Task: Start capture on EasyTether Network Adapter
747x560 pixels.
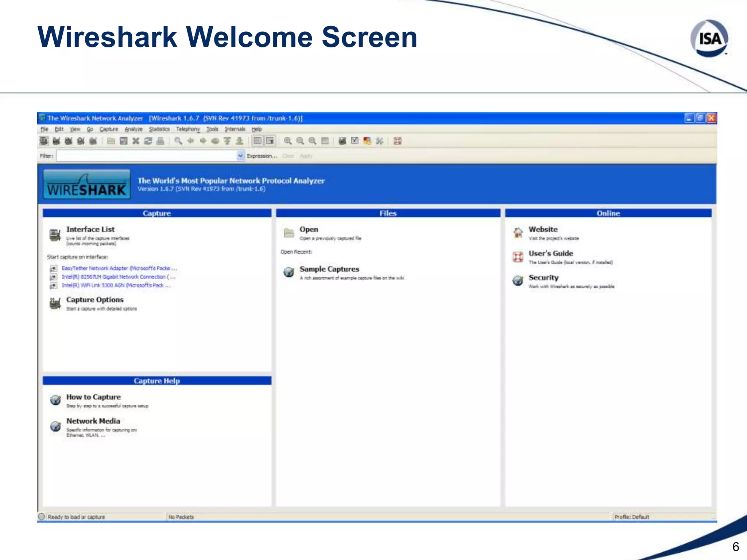Action: point(116,268)
